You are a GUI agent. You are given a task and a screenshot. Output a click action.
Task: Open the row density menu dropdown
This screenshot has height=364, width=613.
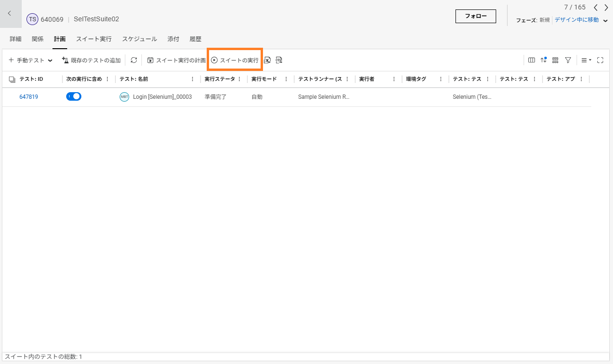[587, 60]
